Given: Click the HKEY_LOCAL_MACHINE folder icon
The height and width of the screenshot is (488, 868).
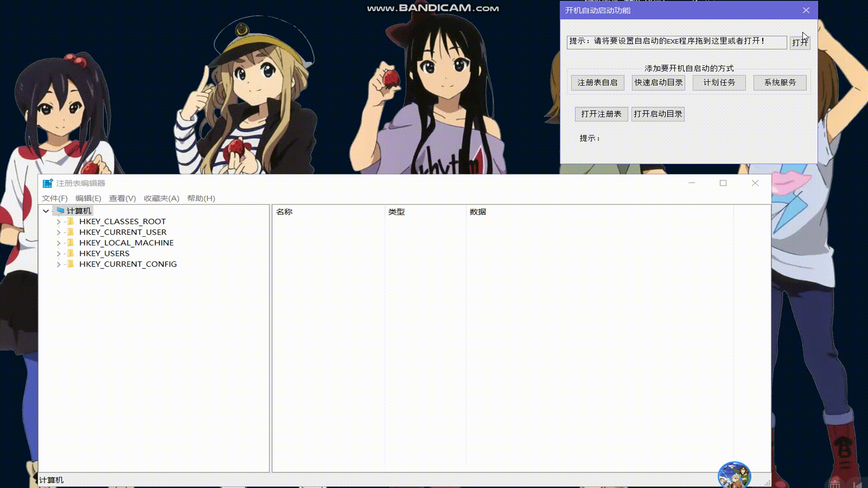Looking at the screenshot, I should (71, 243).
